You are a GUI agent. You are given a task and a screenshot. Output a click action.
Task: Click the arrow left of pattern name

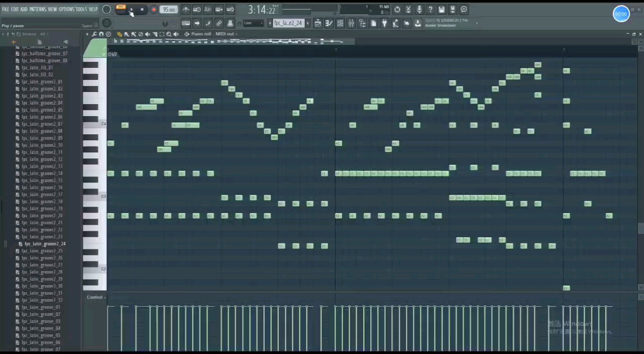click(x=270, y=23)
